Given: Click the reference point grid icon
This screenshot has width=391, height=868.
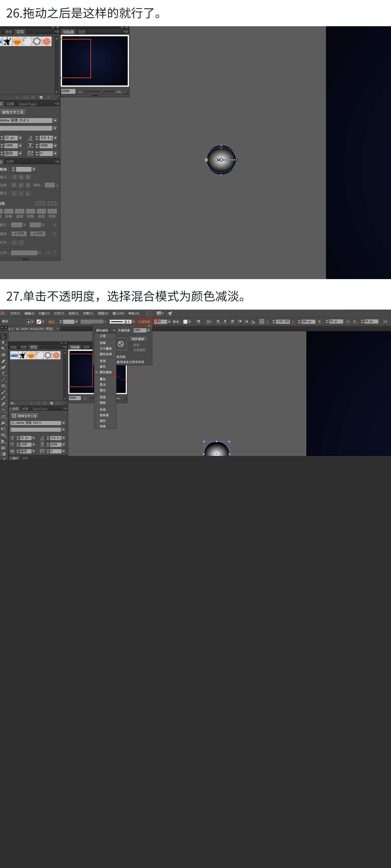Looking at the screenshot, I should coord(262,322).
